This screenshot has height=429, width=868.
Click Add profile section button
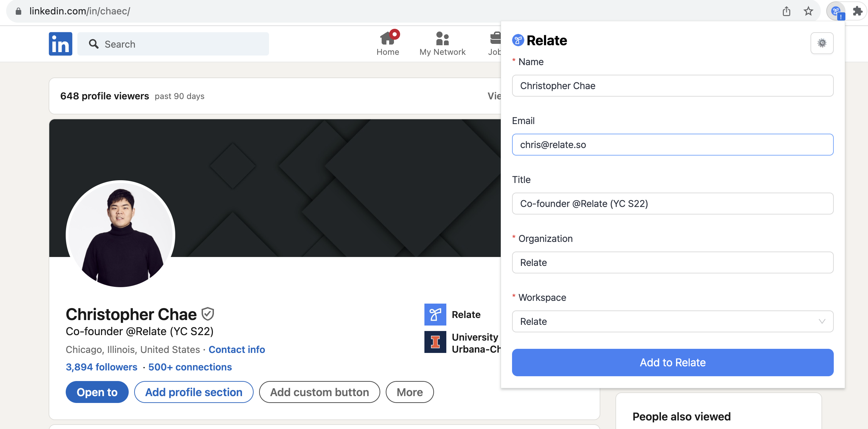click(x=193, y=392)
